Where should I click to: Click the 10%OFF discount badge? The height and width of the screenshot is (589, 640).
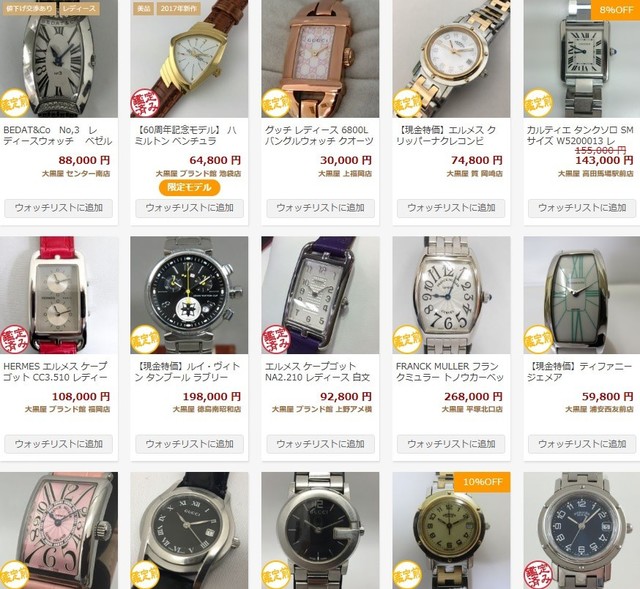(x=482, y=482)
